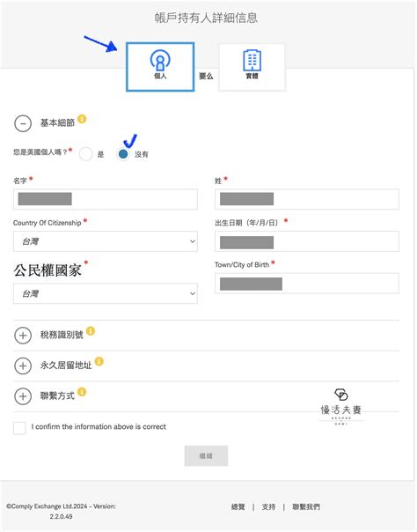Select the 個人 individual account type icon

click(x=160, y=67)
